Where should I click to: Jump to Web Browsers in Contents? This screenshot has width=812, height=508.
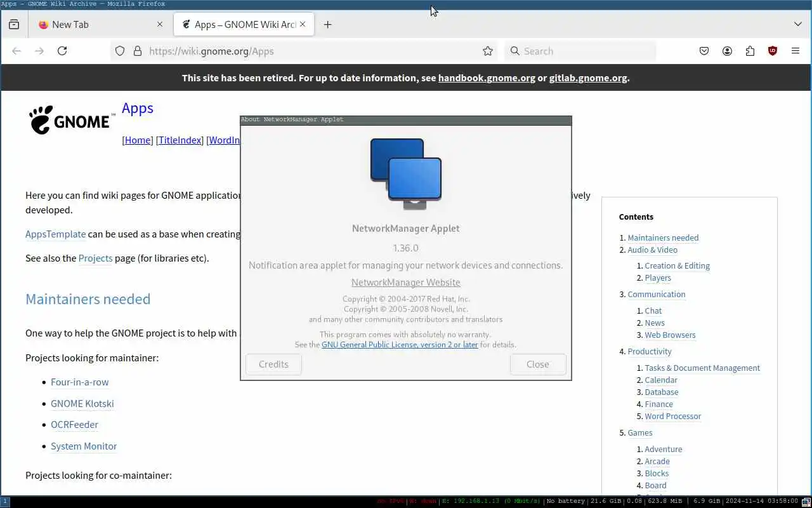pos(670,335)
